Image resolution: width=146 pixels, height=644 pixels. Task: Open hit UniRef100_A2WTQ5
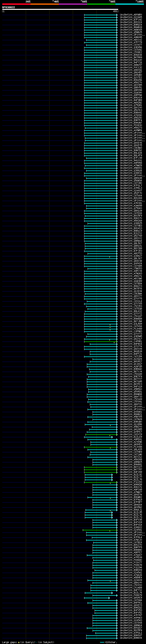[131, 367]
